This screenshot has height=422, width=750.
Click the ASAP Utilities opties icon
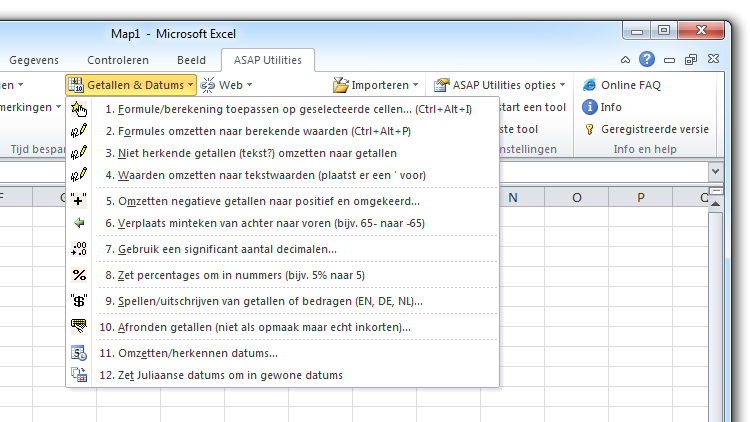click(x=441, y=85)
